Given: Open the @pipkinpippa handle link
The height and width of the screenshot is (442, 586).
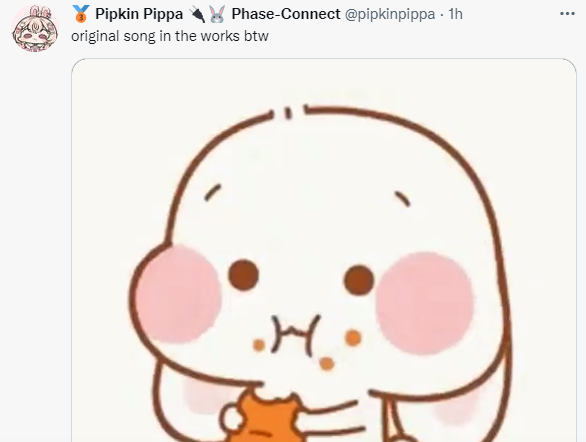Looking at the screenshot, I should point(389,14).
